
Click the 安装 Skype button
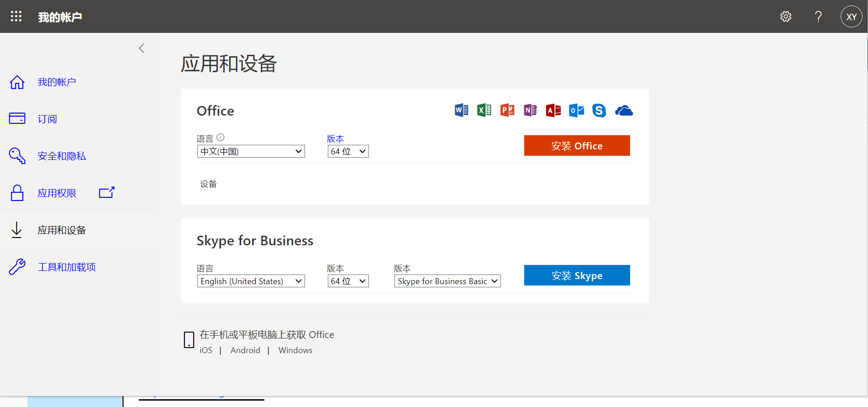[577, 275]
